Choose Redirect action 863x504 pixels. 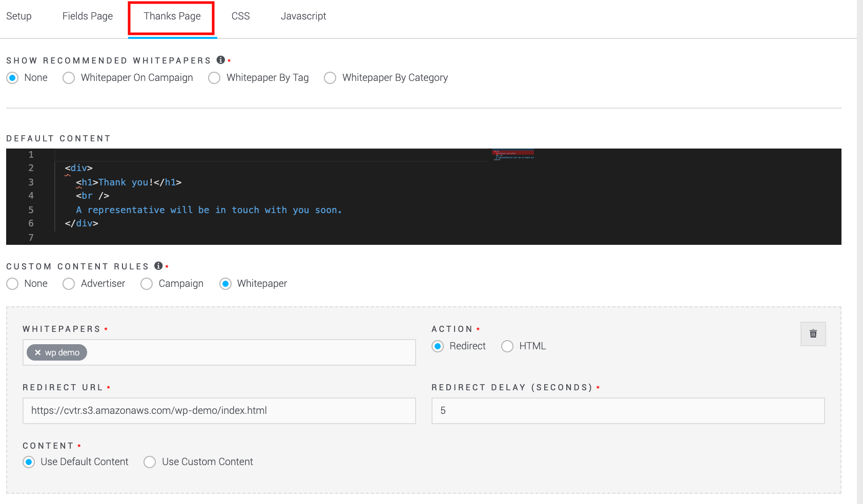[x=438, y=346]
